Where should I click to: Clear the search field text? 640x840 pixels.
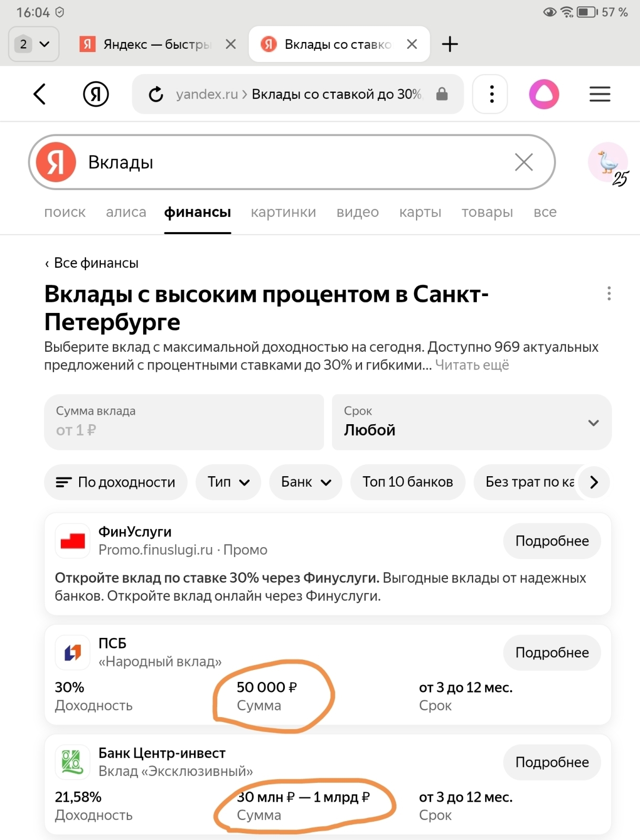[x=524, y=162]
